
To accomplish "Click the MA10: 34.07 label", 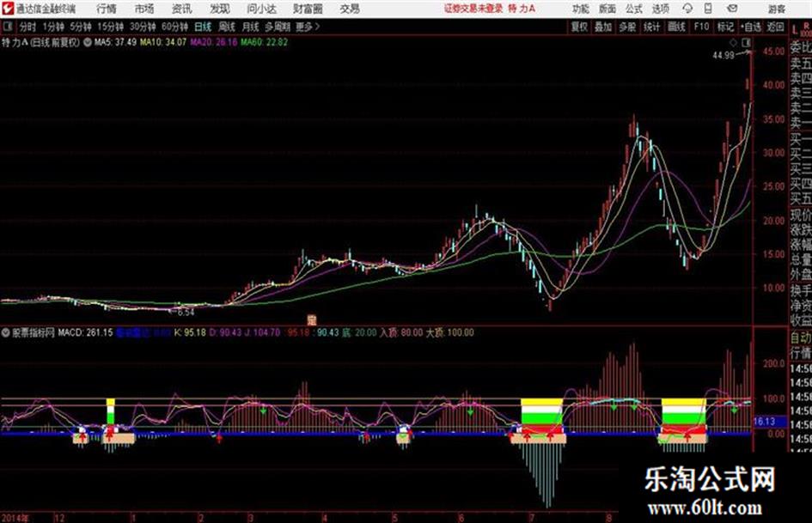I will pyautogui.click(x=162, y=42).
